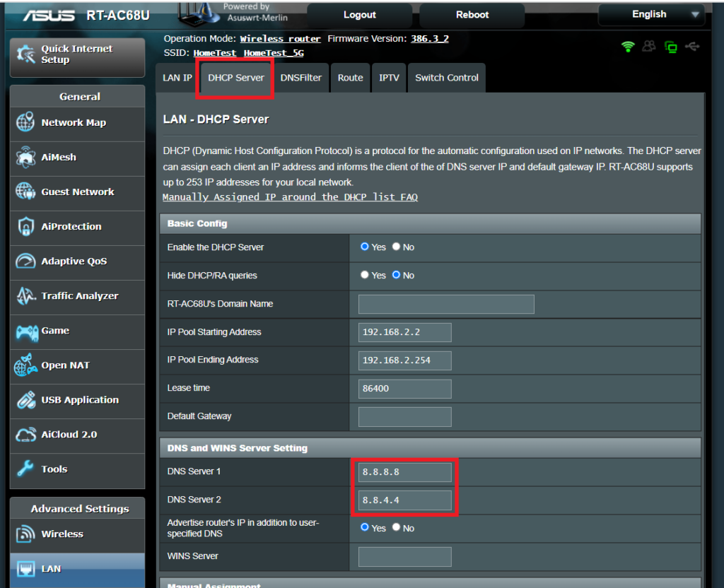Click the Open NAT globe icon
Image resolution: width=724 pixels, height=588 pixels.
pos(25,365)
